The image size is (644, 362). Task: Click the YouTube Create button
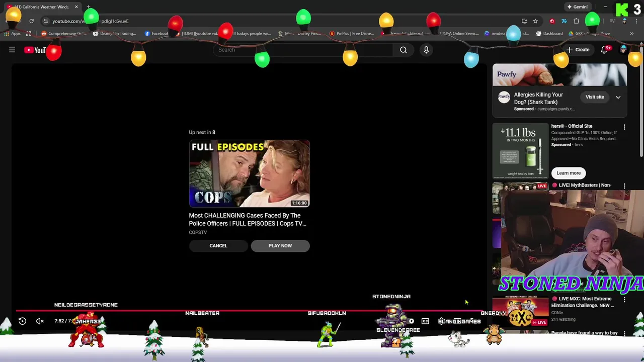(578, 50)
